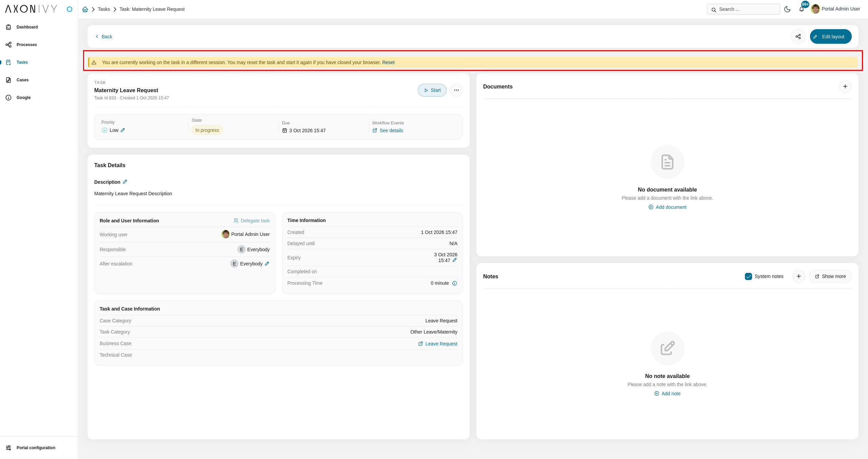Screen dimensions: 868x459
Task: Click the share task icon
Action: click(x=798, y=37)
